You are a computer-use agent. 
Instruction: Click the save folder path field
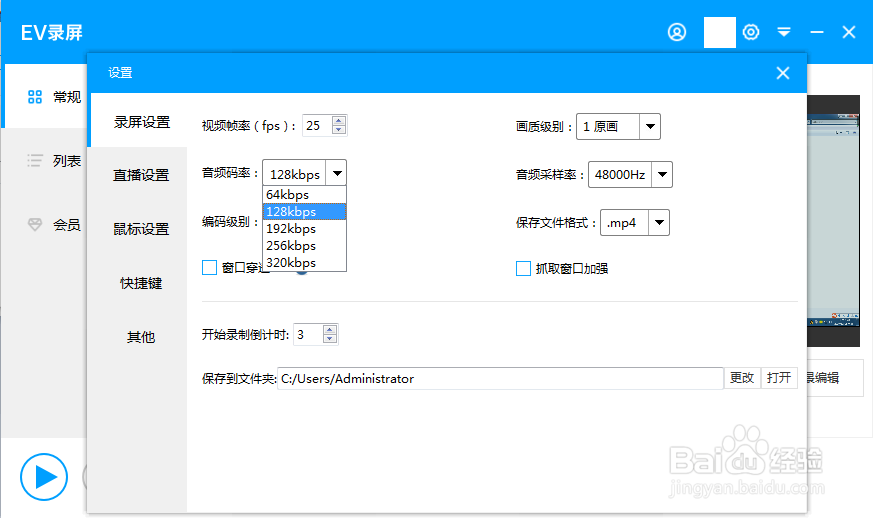click(x=500, y=378)
